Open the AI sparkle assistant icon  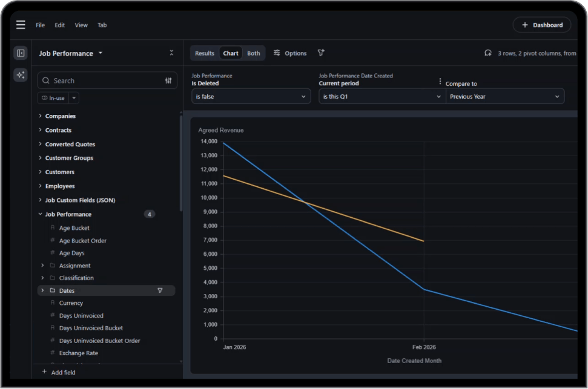coord(21,75)
